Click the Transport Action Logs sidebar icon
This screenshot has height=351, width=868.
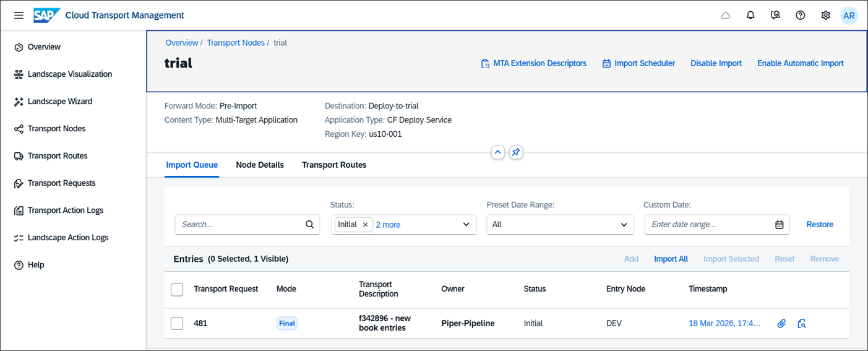pos(19,210)
